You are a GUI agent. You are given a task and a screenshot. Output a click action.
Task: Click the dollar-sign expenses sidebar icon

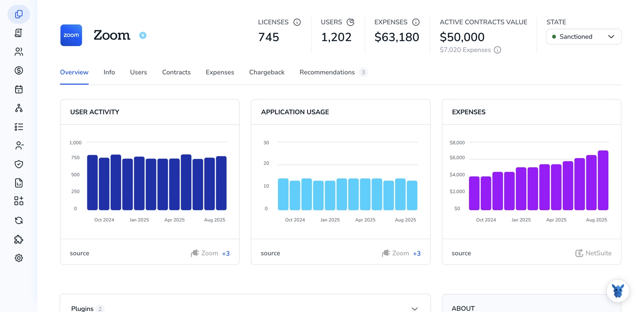pyautogui.click(x=19, y=71)
